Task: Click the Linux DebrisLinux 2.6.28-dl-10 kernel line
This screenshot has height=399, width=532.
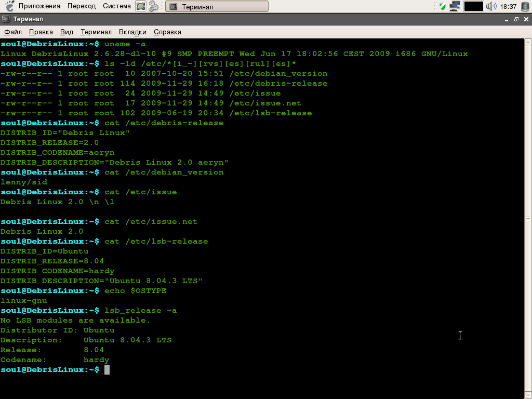Action: click(234, 54)
